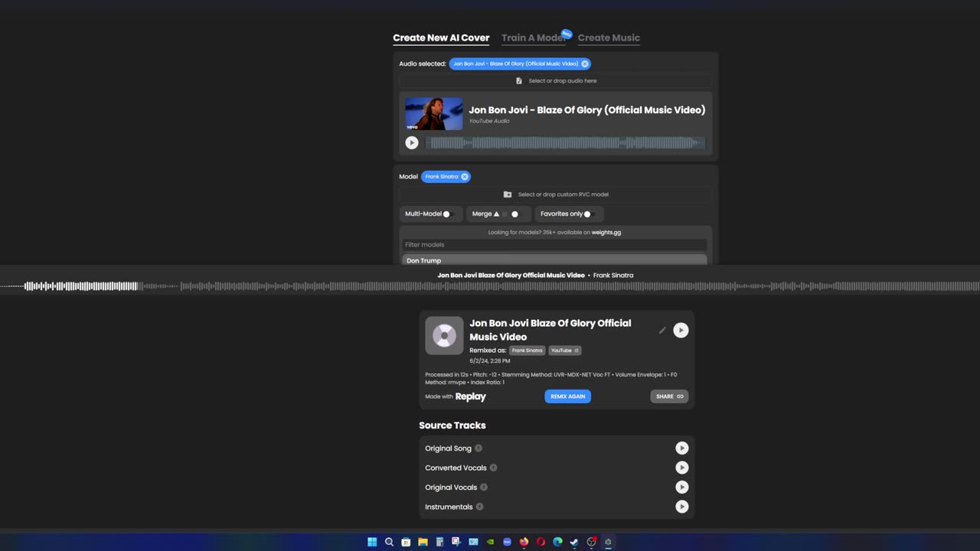980x551 pixels.
Task: Play the Original Vocals track
Action: pyautogui.click(x=682, y=487)
